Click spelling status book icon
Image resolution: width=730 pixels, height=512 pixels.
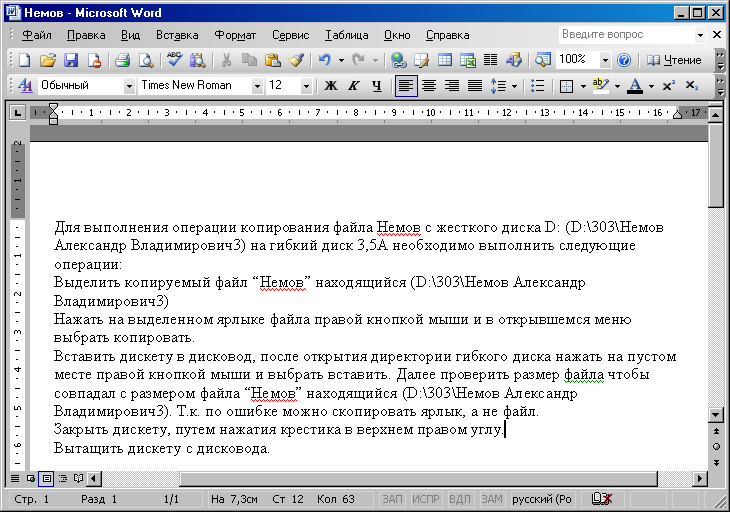[x=602, y=499]
